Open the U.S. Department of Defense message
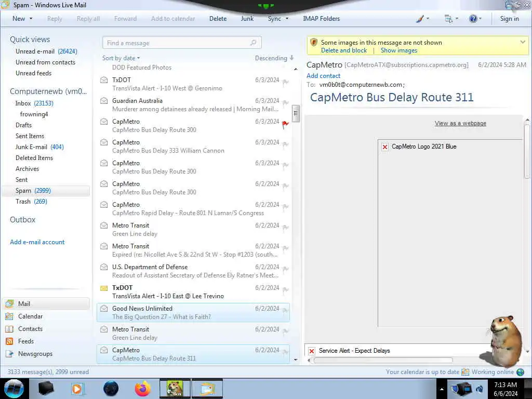The height and width of the screenshot is (399, 532). click(193, 271)
